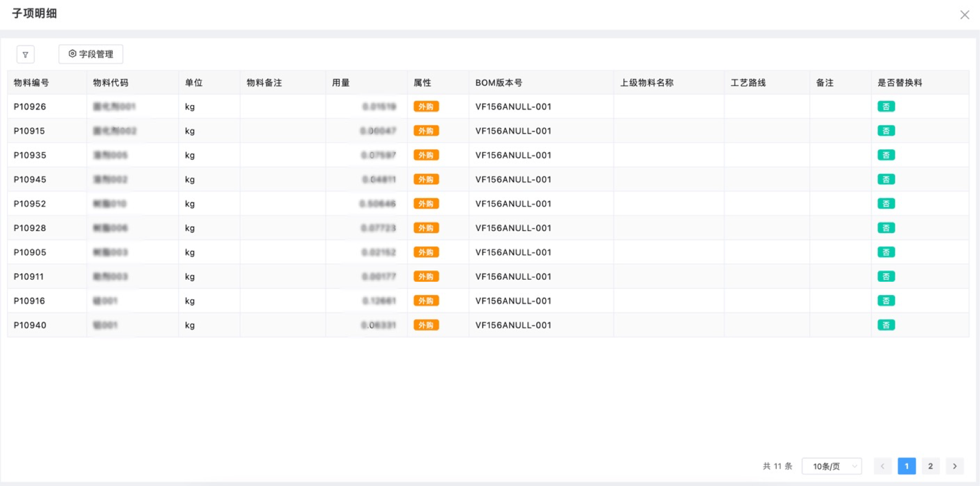Select current page 1 button
980x486 pixels.
tap(907, 466)
